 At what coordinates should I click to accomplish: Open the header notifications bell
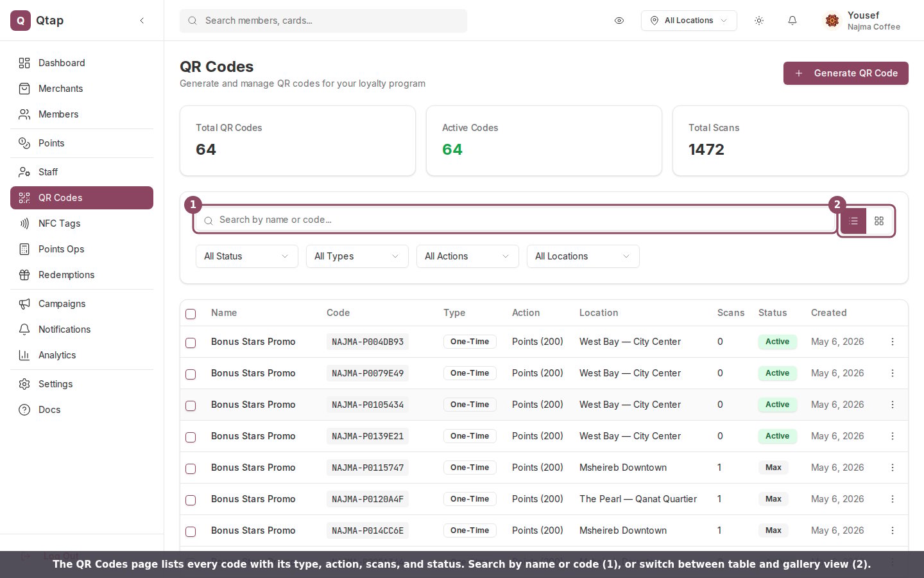click(792, 21)
